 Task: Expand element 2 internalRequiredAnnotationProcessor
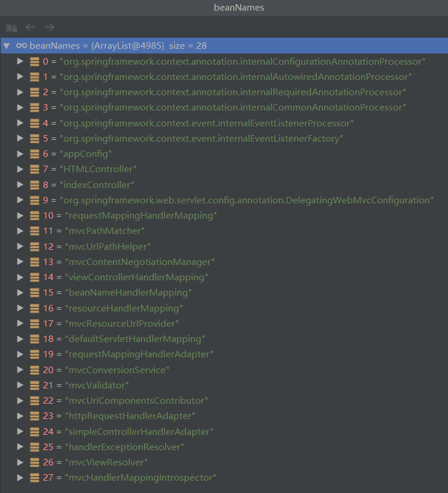click(x=20, y=92)
